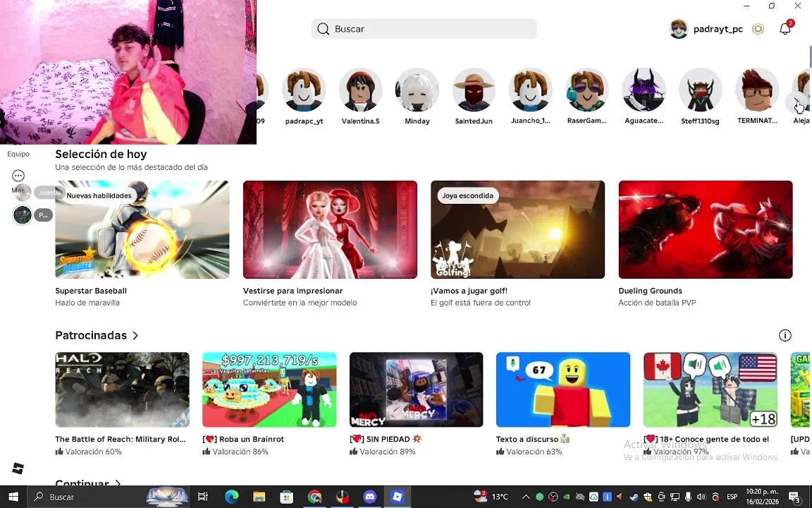The image size is (812, 508).
Task: Open Discord from the taskbar
Action: (x=370, y=497)
